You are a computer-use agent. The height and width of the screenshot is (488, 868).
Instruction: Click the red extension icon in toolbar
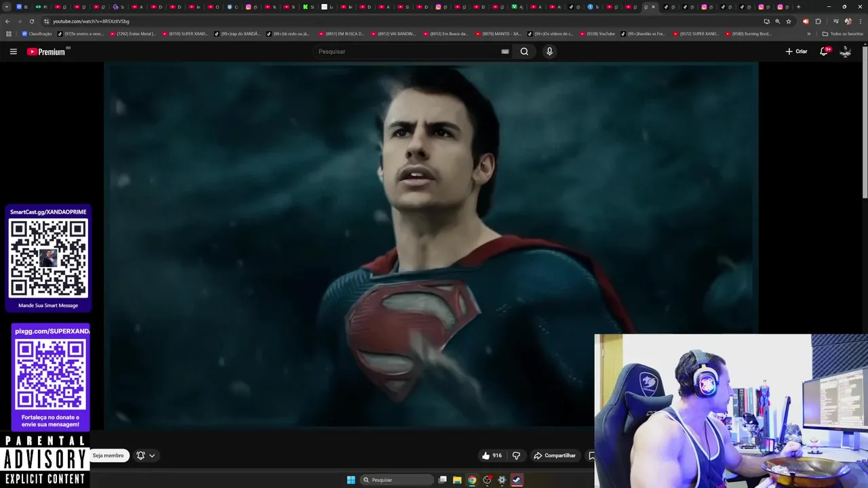(806, 21)
